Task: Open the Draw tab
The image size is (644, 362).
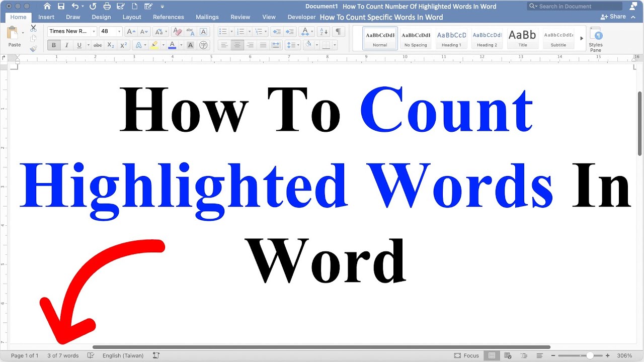Action: pos(73,17)
